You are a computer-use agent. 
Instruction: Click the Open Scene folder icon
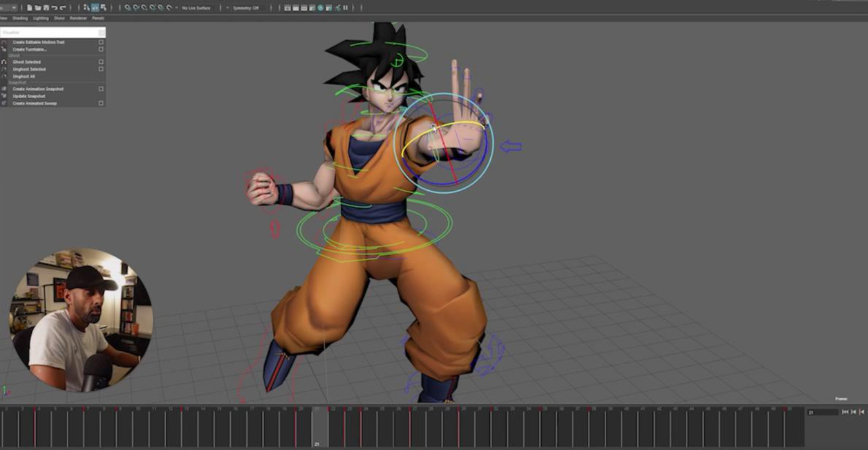pos(38,8)
